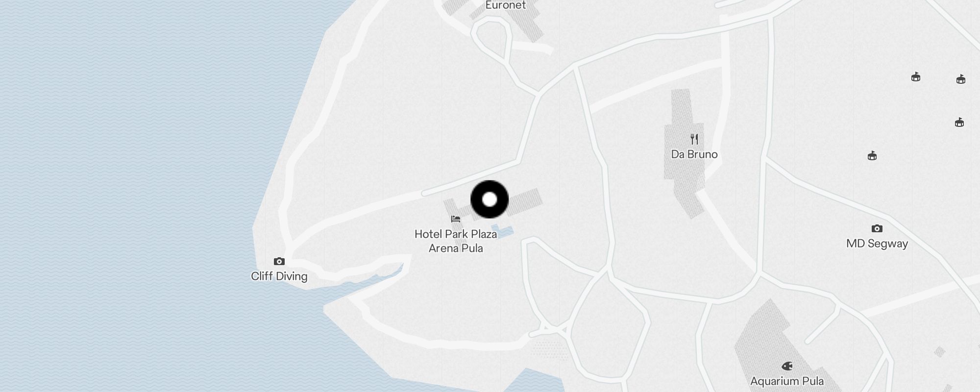The height and width of the screenshot is (392, 980).
Task: Click the blue hotel swimming pool shape
Action: [x=503, y=230]
